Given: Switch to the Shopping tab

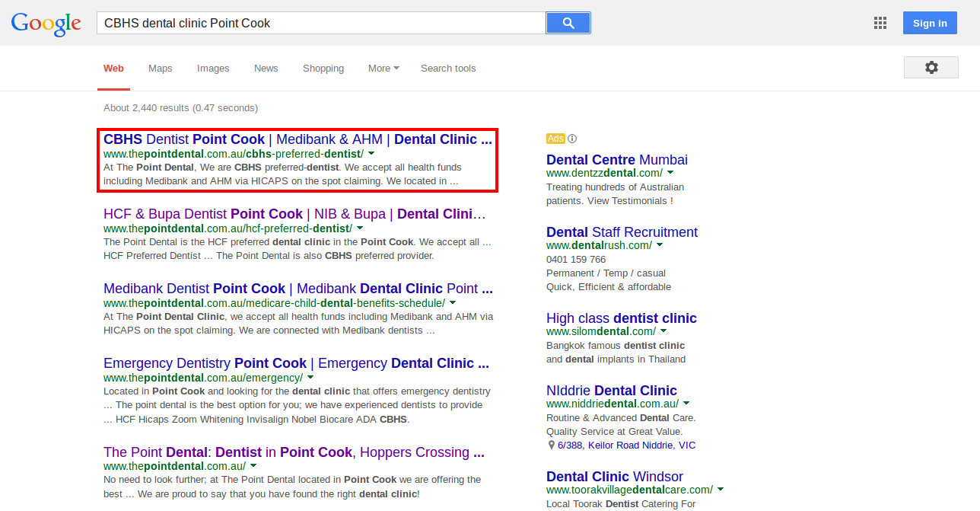Looking at the screenshot, I should [323, 68].
